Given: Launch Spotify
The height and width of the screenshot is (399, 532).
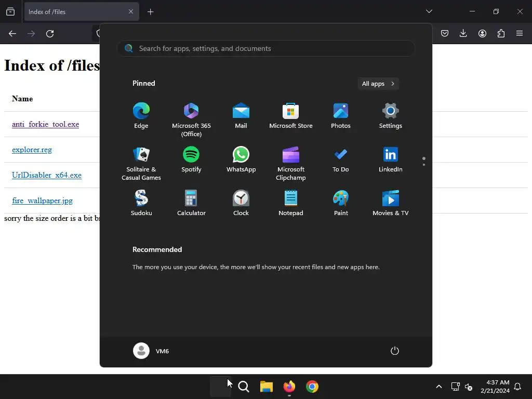Looking at the screenshot, I should [191, 159].
